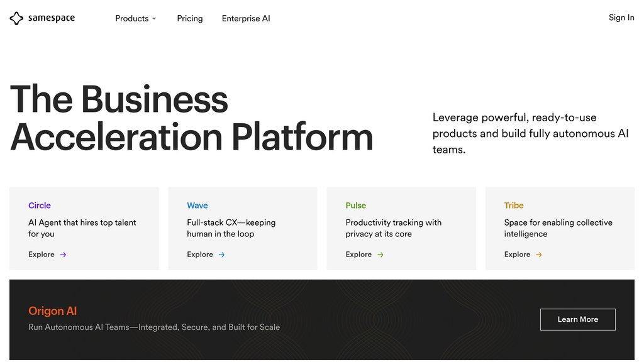Click Sign In link
The width and height of the screenshot is (644, 362).
(621, 18)
